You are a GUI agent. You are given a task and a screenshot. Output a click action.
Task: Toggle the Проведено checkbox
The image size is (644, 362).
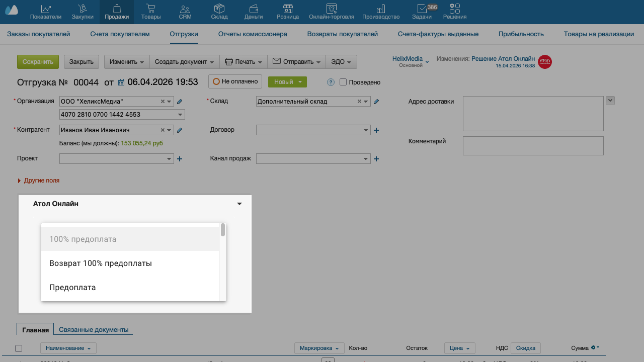click(x=343, y=82)
